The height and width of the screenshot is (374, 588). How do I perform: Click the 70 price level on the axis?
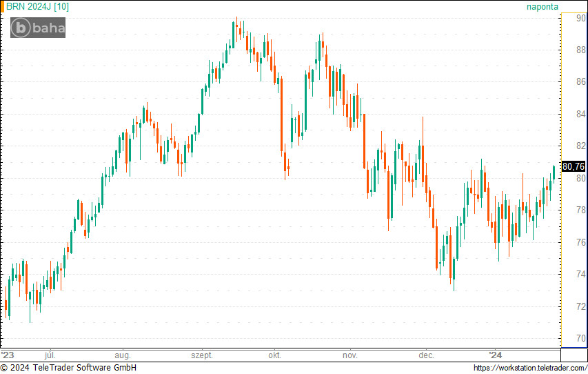[582, 339]
